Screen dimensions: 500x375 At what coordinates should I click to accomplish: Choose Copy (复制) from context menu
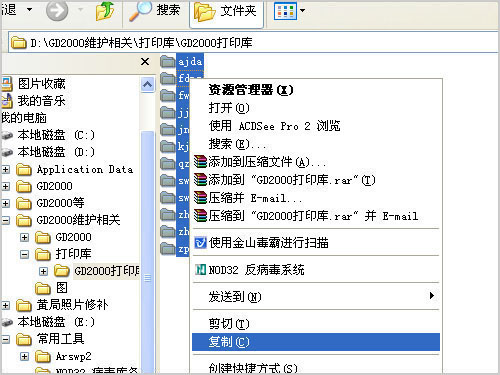(316, 342)
